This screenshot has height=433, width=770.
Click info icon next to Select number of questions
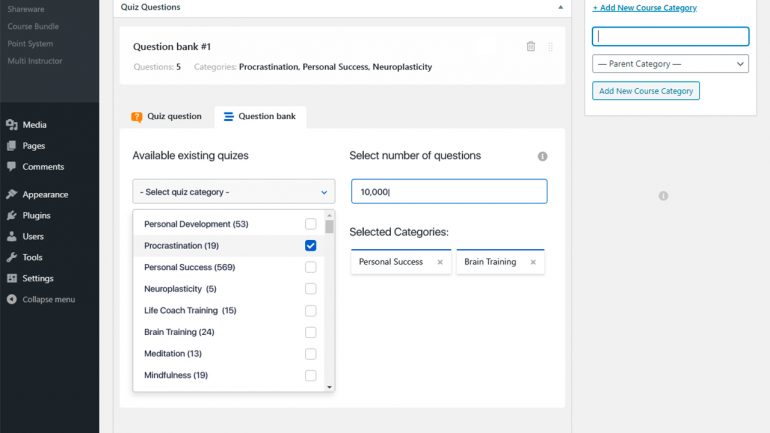point(542,156)
